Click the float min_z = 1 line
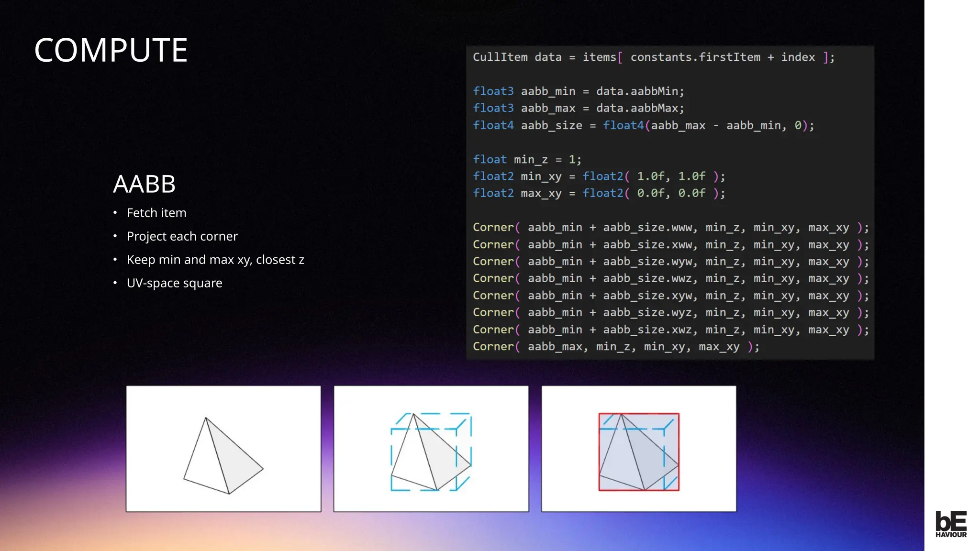The image size is (980, 551). pyautogui.click(x=527, y=160)
